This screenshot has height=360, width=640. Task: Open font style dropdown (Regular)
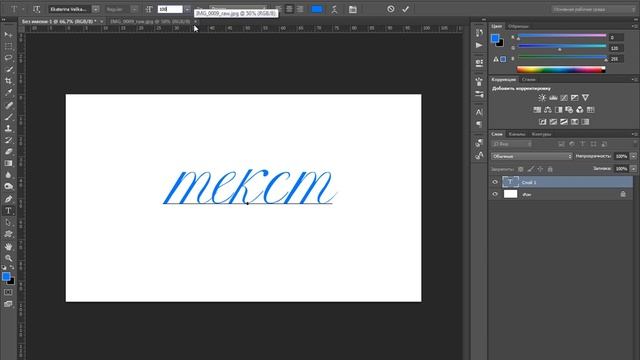click(134, 9)
